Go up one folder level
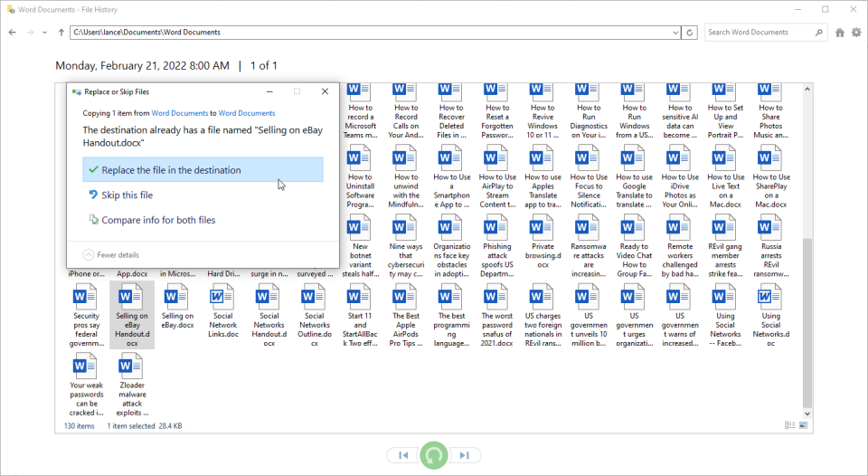The height and width of the screenshot is (476, 868). point(61,33)
